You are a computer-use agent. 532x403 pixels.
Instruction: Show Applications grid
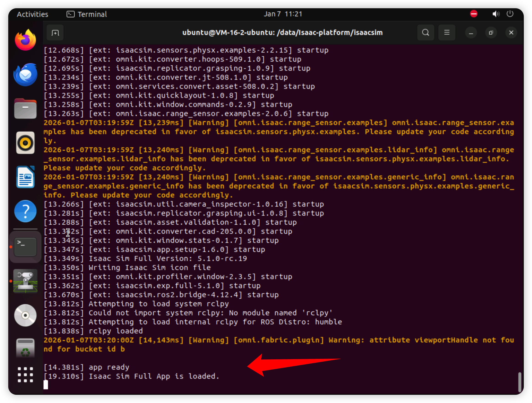(x=25, y=375)
